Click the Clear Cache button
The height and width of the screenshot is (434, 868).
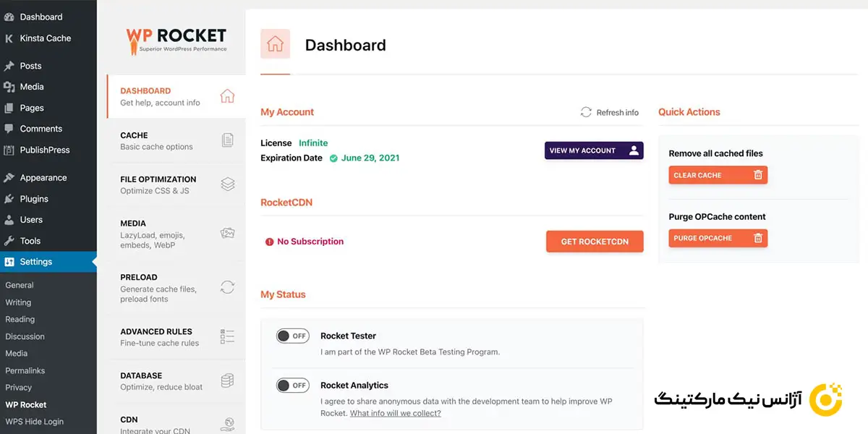[x=718, y=175]
